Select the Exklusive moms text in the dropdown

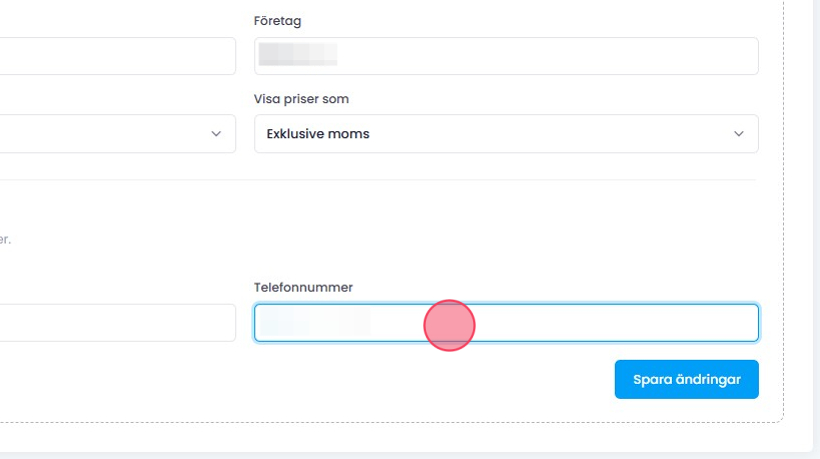pos(317,134)
